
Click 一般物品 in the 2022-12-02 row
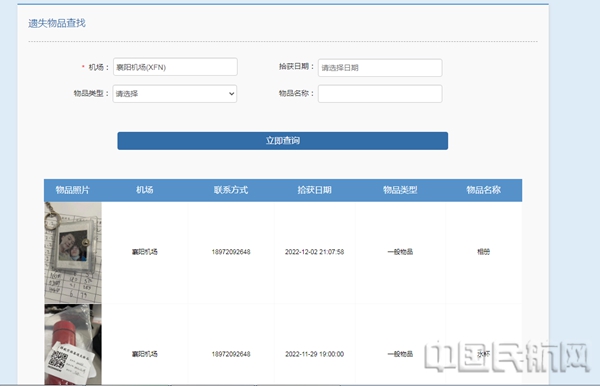coord(400,252)
